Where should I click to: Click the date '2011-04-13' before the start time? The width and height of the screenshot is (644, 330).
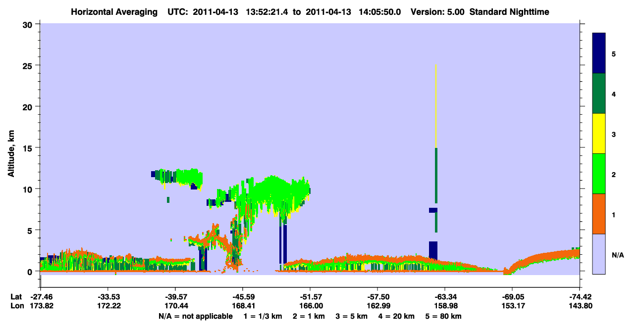(x=216, y=11)
